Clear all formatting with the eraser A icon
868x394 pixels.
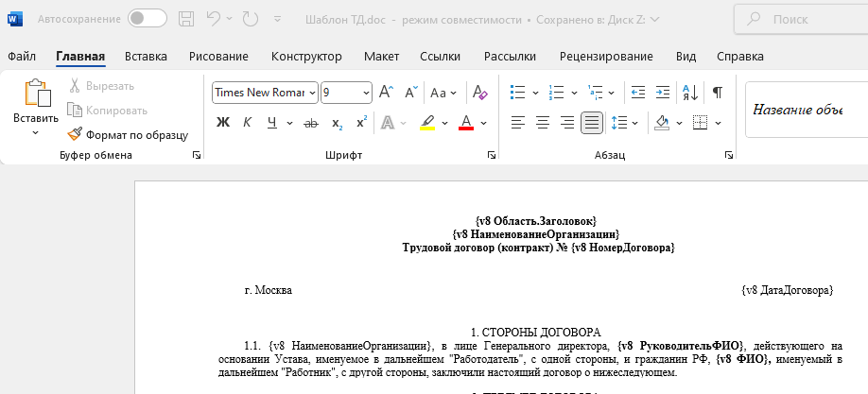coord(480,93)
